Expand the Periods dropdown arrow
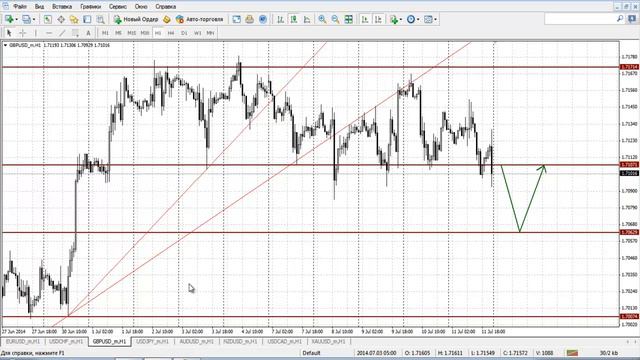The width and height of the screenshot is (640, 360). [x=418, y=20]
